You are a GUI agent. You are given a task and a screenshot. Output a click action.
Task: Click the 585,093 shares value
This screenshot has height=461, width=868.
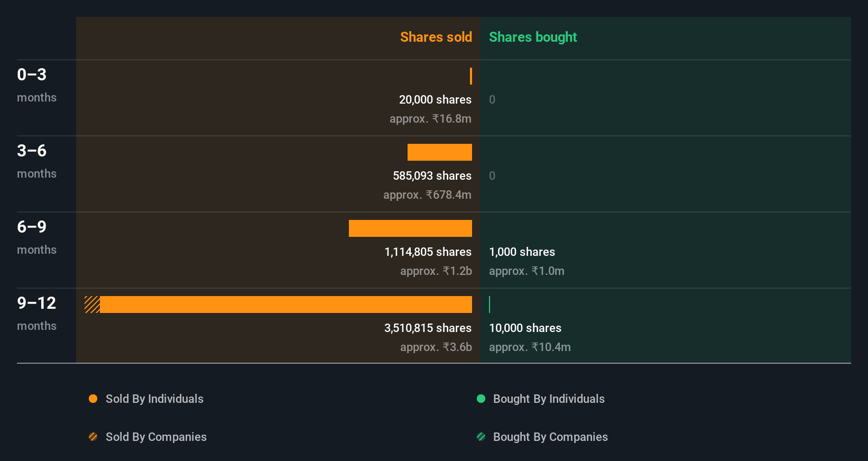(432, 176)
